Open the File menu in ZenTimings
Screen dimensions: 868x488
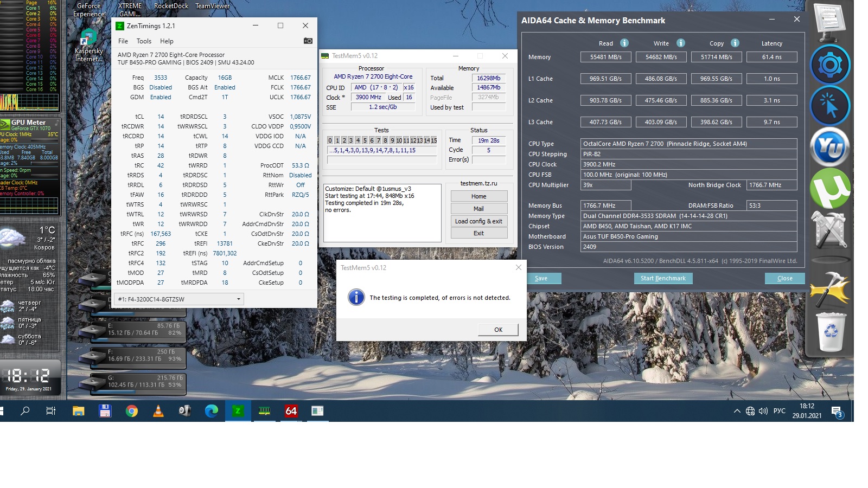(x=123, y=41)
